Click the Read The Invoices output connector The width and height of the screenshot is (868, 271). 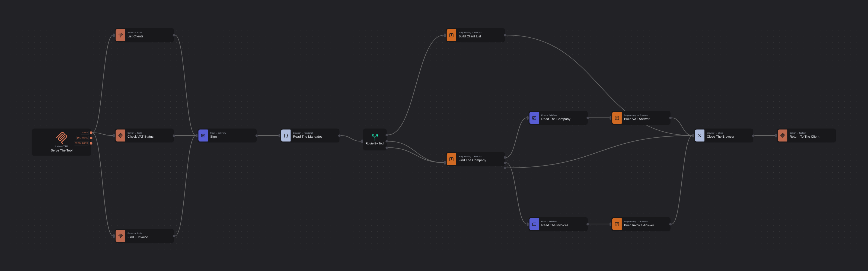(x=587, y=224)
